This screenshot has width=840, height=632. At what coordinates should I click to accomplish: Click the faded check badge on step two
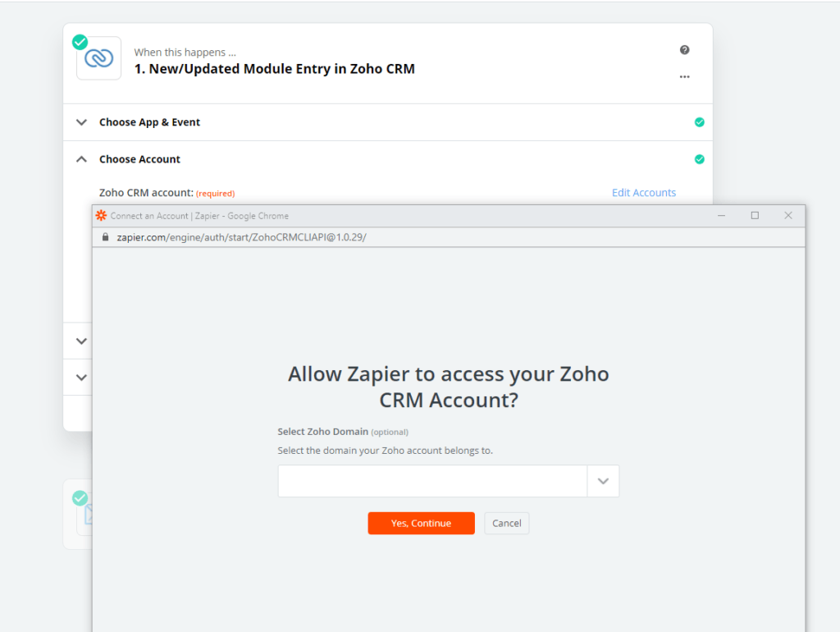pos(80,498)
